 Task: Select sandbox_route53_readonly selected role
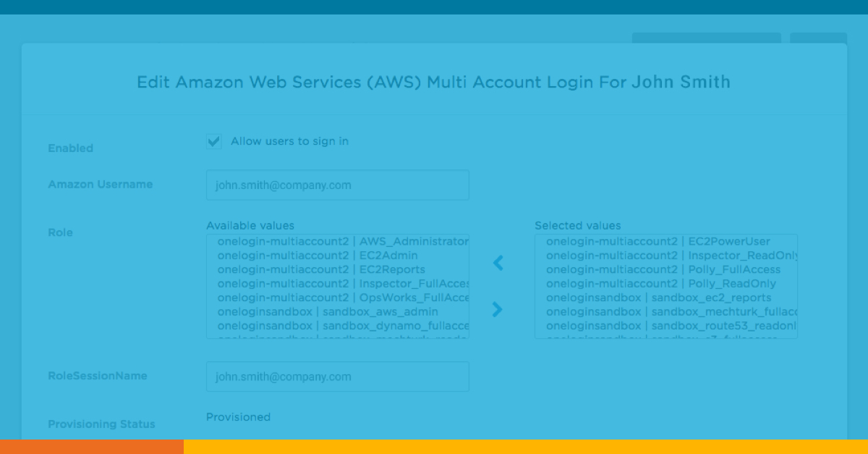pyautogui.click(x=669, y=326)
